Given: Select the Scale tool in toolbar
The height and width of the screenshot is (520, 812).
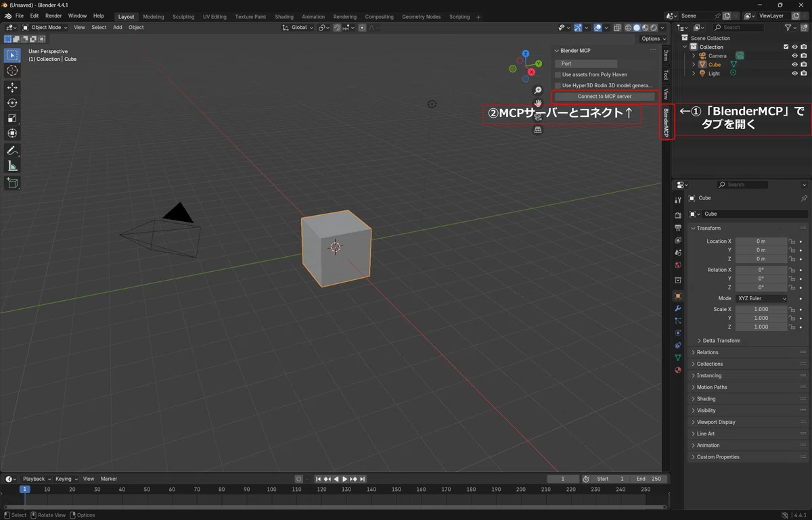Looking at the screenshot, I should [x=12, y=118].
